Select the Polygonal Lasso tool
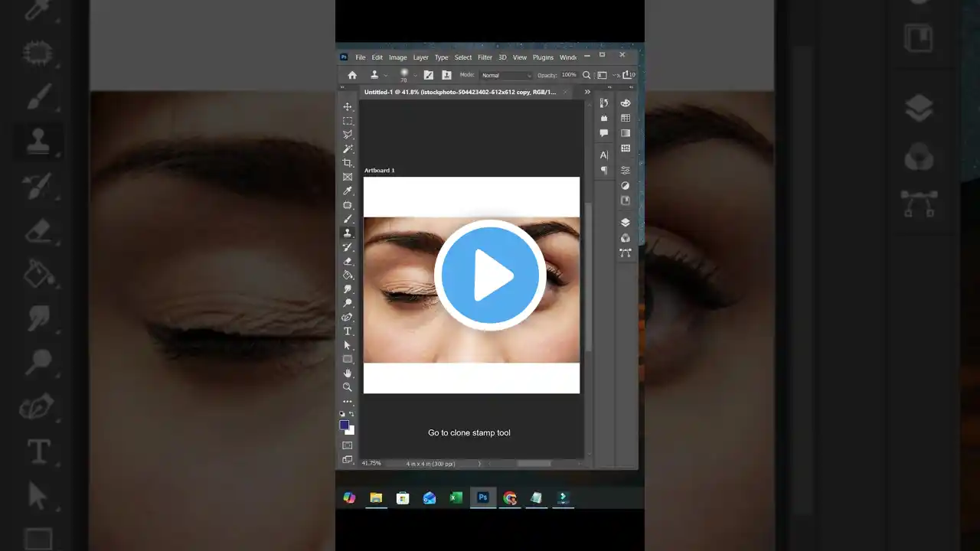Viewport: 980px width, 551px height. tap(348, 135)
